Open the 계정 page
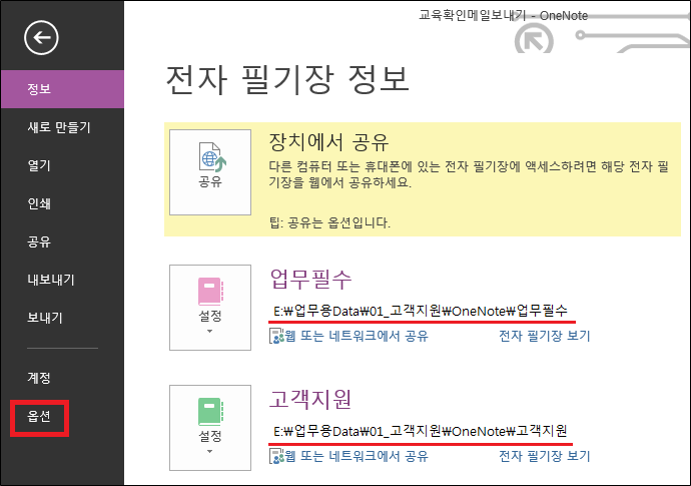This screenshot has height=486, width=691. point(39,378)
